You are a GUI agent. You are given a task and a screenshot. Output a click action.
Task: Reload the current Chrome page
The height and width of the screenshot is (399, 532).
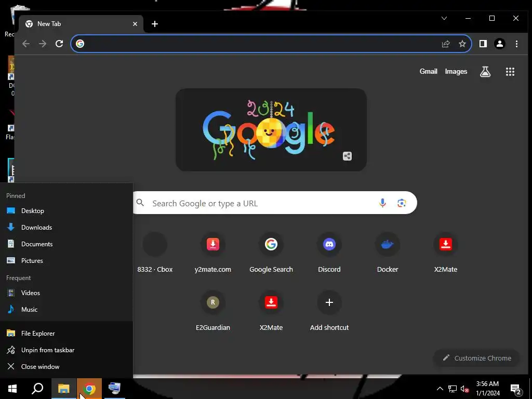(59, 44)
